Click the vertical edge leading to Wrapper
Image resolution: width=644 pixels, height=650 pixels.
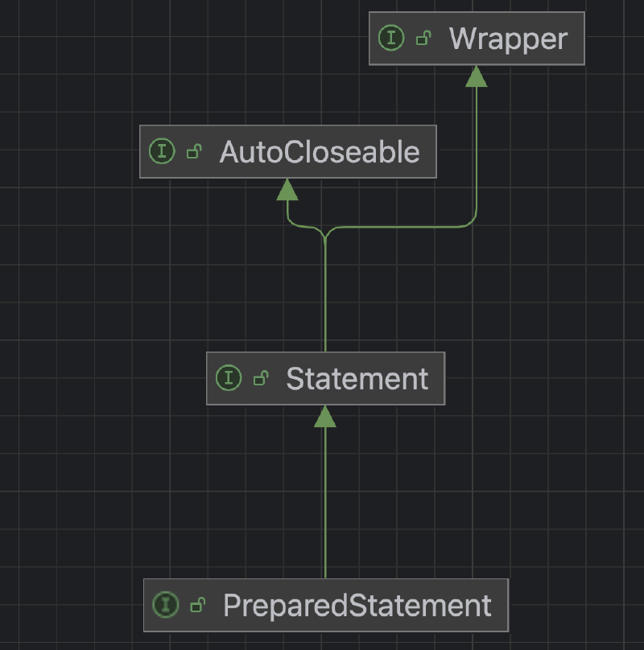point(477,150)
